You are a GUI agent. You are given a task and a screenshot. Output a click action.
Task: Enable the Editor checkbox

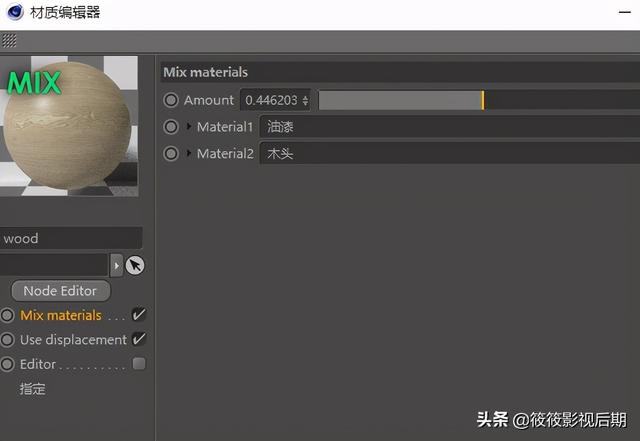click(x=139, y=363)
